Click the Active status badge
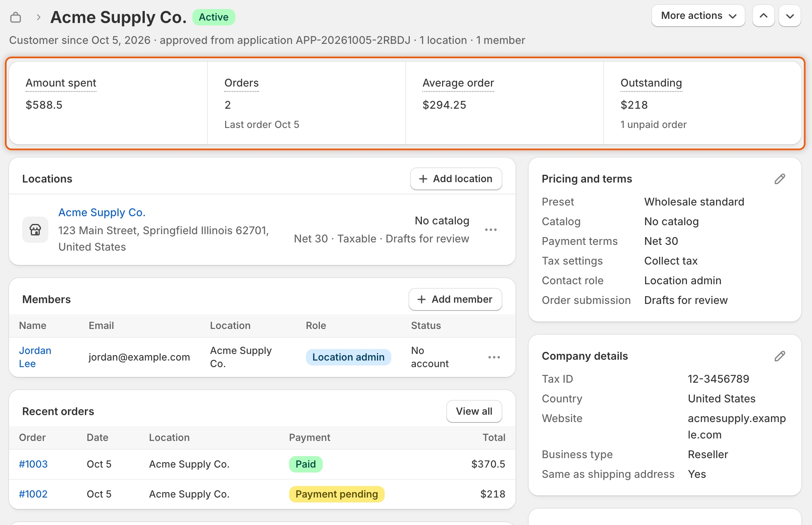This screenshot has width=812, height=525. coord(214,17)
